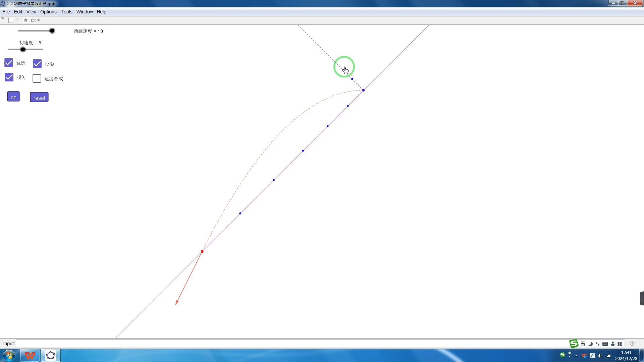
Task: Uncheck the 轨迹 checkbox
Action: pos(9,63)
